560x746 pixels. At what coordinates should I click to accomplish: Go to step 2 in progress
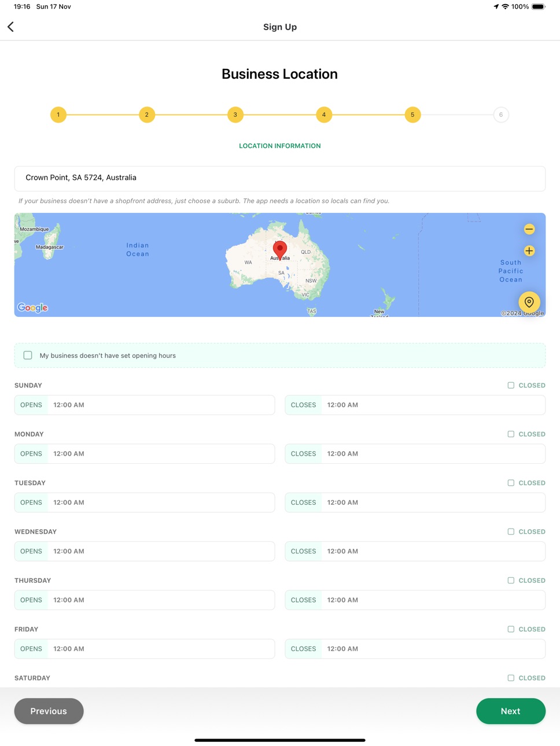click(147, 115)
